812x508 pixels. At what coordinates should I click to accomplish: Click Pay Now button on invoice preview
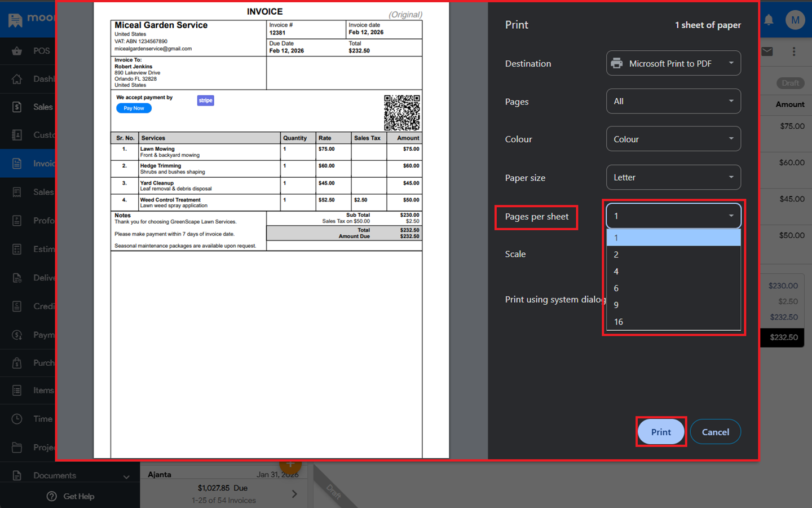(134, 108)
